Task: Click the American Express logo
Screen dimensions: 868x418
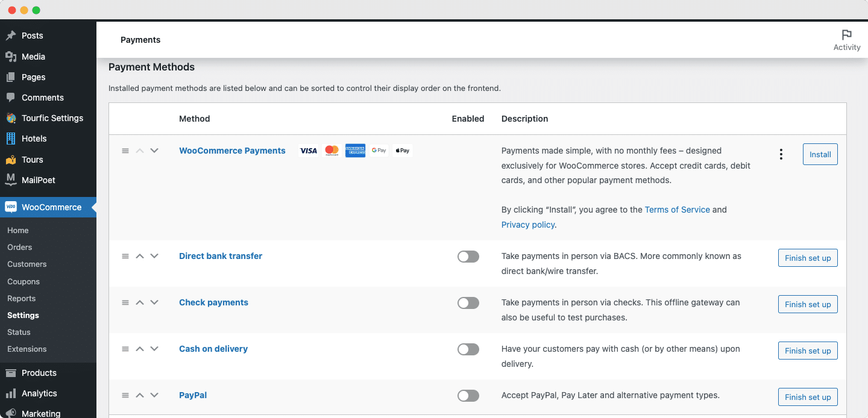Action: coord(356,151)
